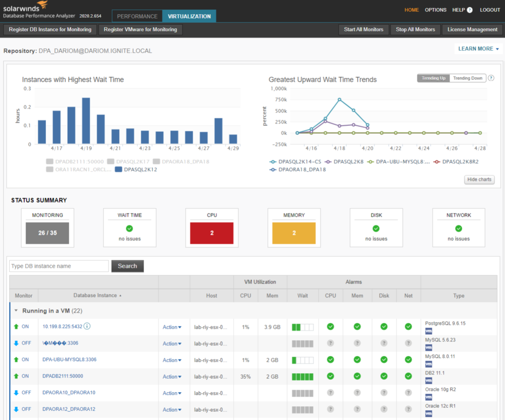
Task: Click Network no issues green check
Action: pos(459,228)
